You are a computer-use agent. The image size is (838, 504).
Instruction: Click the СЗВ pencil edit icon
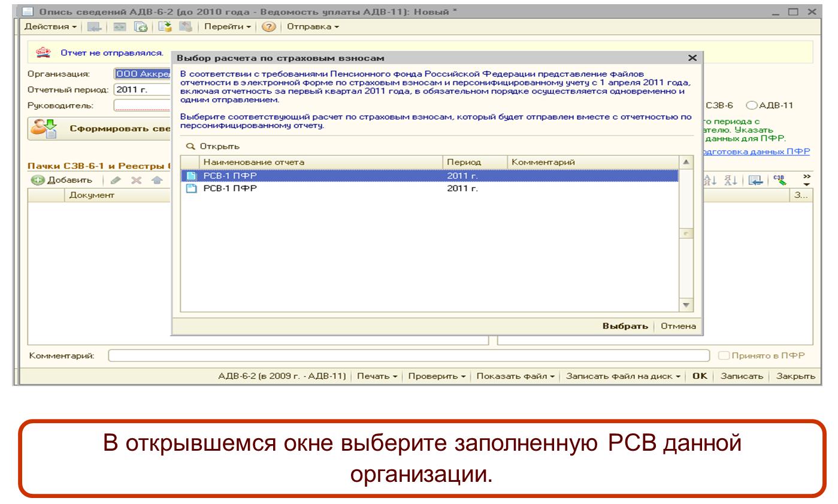click(779, 180)
